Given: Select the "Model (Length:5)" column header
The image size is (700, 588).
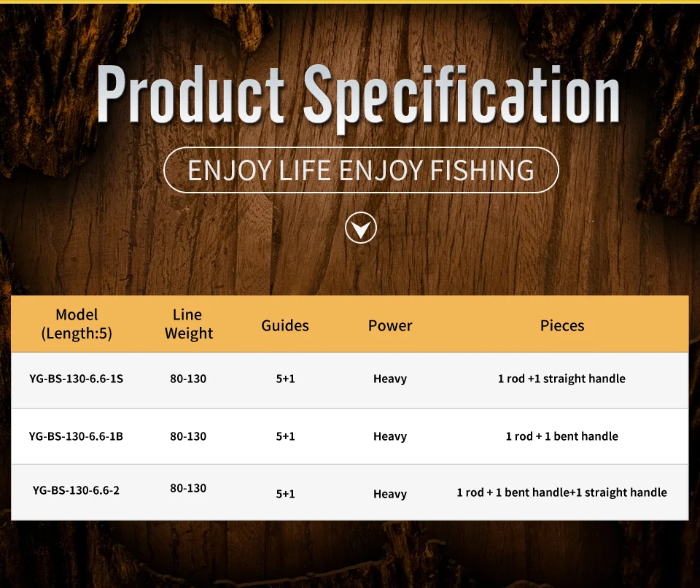Looking at the screenshot, I should point(77,325).
